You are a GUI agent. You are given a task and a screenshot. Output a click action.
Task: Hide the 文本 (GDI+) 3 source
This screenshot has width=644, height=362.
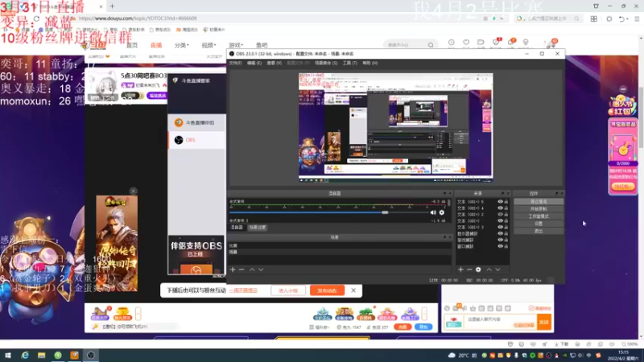point(500,227)
